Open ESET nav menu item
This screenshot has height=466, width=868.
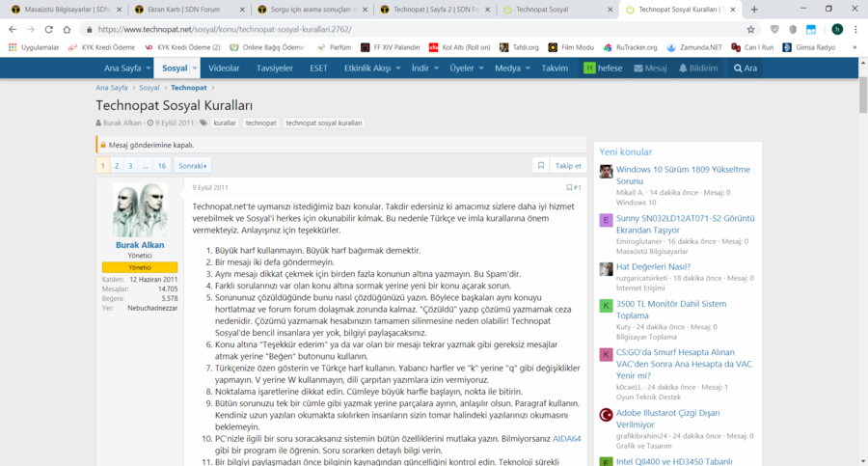(318, 69)
